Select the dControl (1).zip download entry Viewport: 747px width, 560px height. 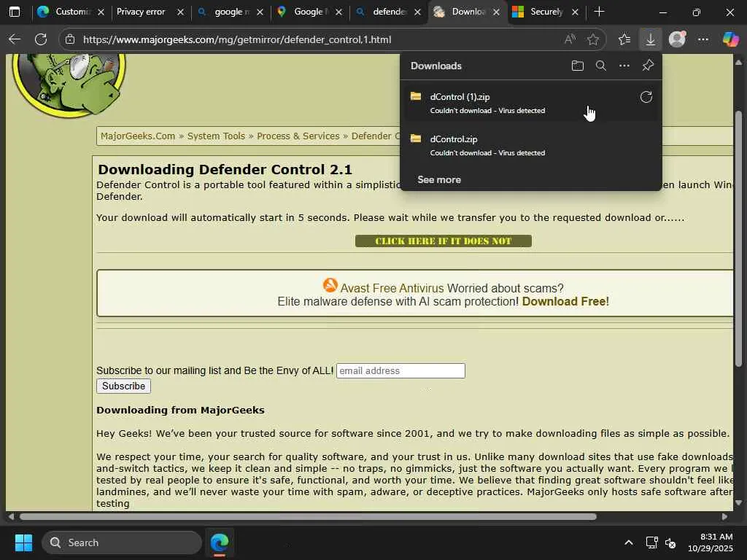click(531, 103)
